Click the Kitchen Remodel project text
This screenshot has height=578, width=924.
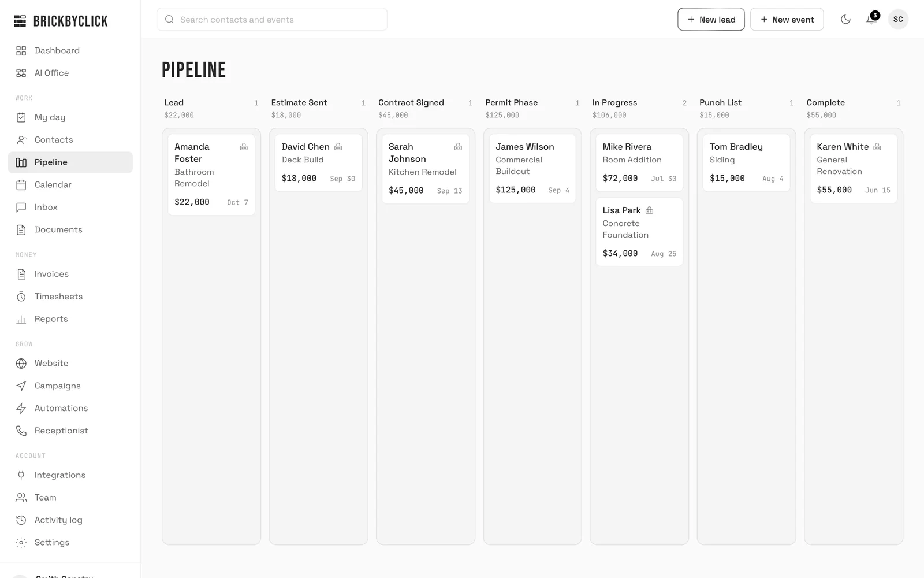(x=423, y=172)
